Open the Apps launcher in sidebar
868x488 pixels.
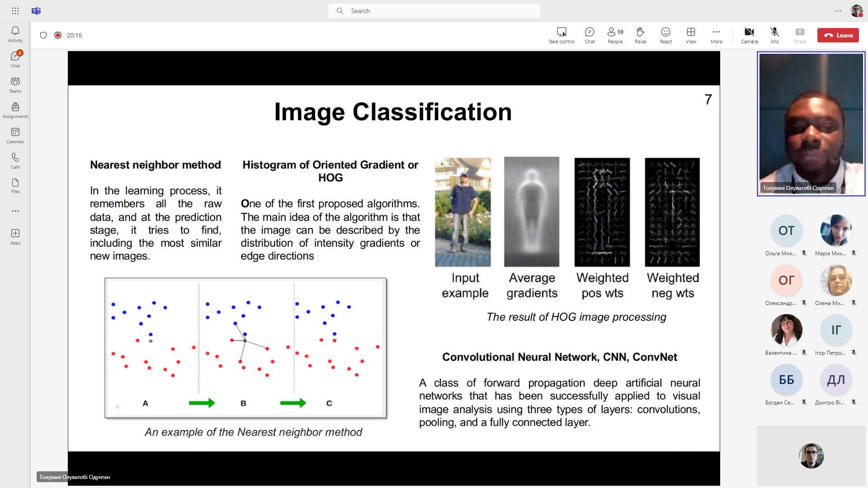coord(15,236)
